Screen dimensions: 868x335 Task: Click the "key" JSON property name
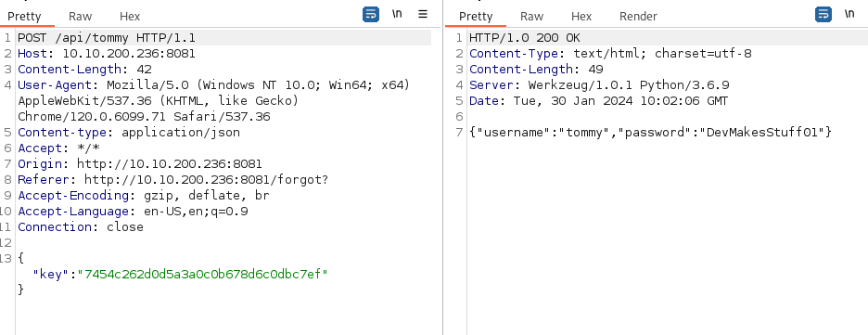51,274
